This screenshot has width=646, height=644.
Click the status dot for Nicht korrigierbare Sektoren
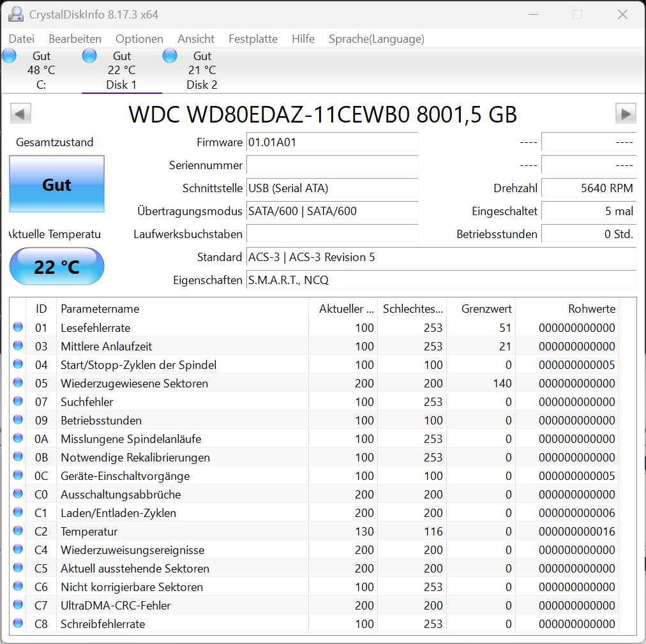click(x=18, y=587)
